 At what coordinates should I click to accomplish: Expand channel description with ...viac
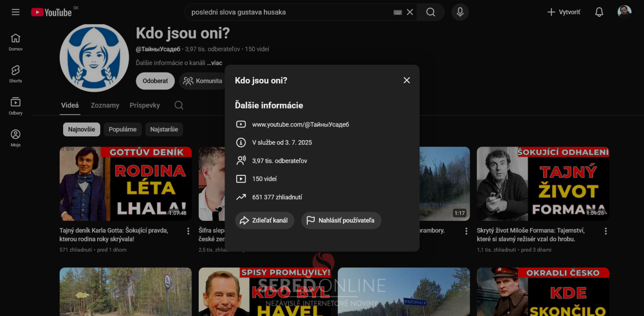click(x=215, y=63)
